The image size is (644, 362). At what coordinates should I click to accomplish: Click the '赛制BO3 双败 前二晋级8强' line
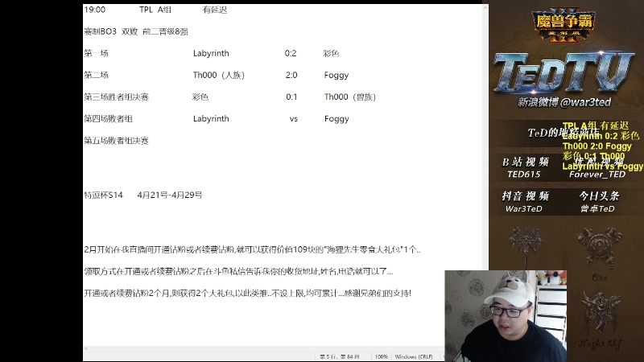click(136, 31)
